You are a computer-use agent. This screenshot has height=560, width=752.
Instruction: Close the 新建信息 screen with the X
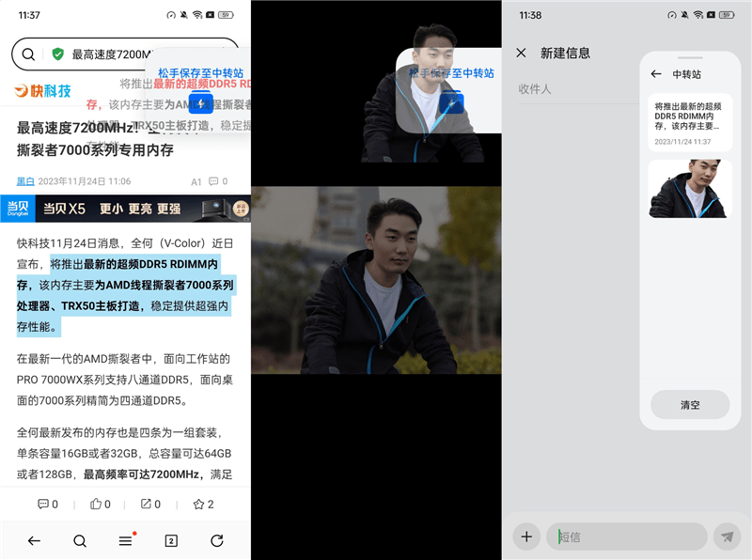(522, 53)
